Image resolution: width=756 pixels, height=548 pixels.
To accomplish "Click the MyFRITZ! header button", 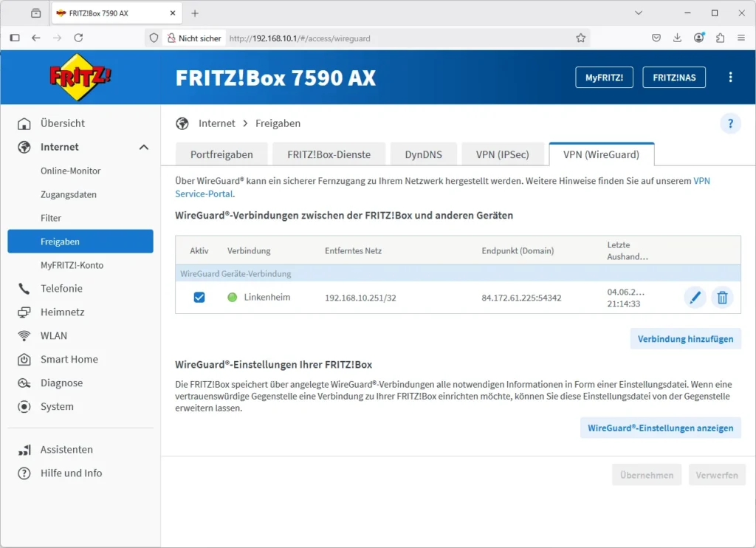I will (604, 78).
